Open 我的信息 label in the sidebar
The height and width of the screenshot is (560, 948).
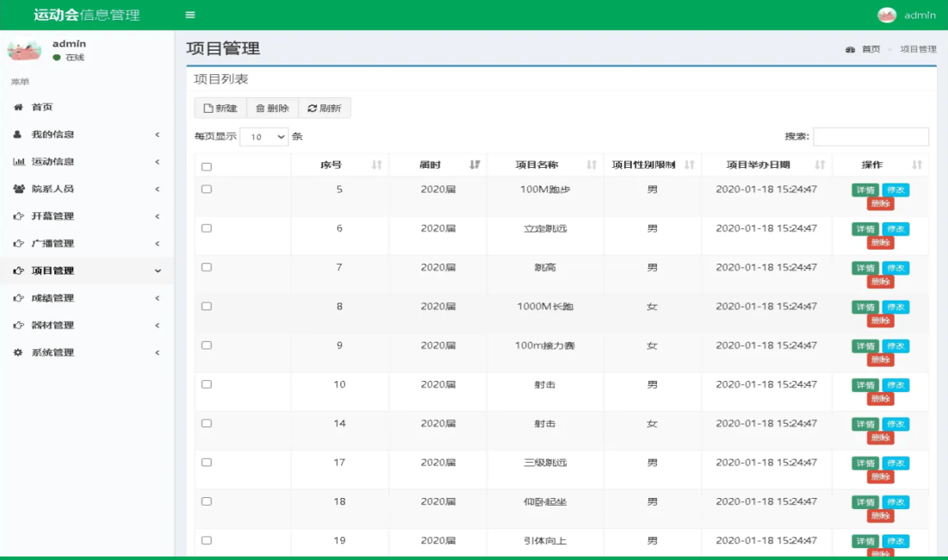click(53, 134)
